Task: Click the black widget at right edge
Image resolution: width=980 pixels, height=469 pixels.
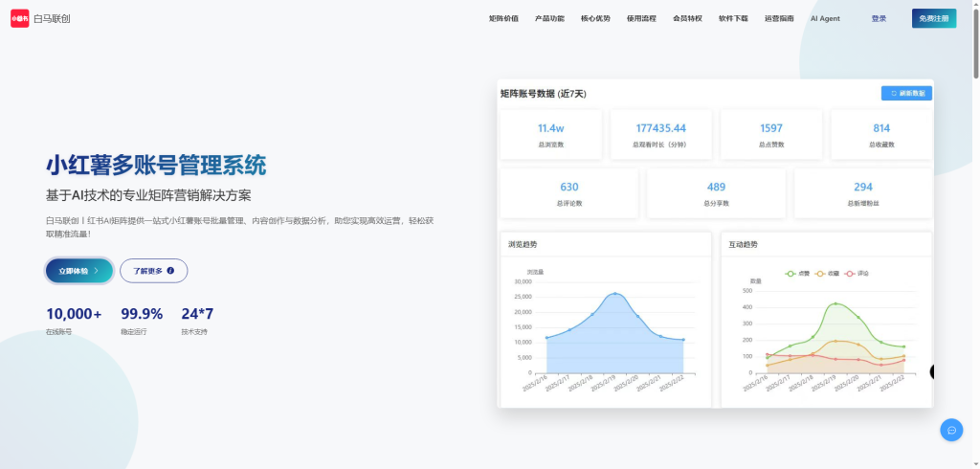Action: pos(932,372)
